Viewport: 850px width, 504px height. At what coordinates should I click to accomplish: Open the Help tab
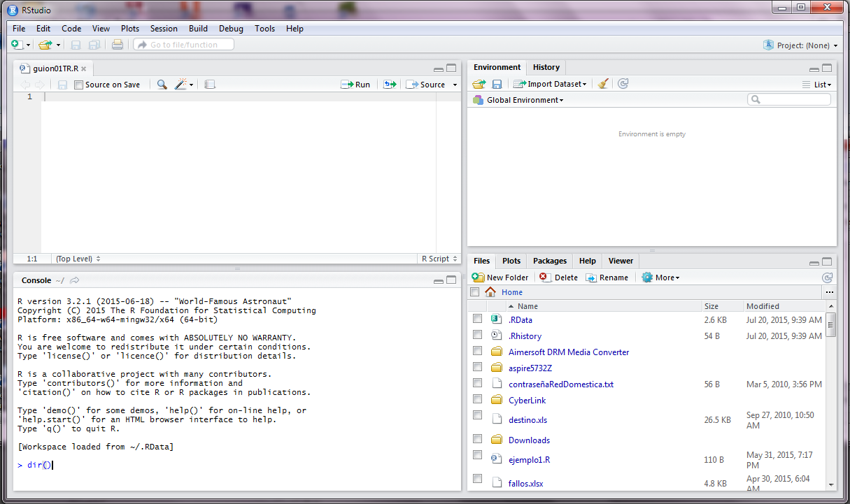(x=588, y=261)
